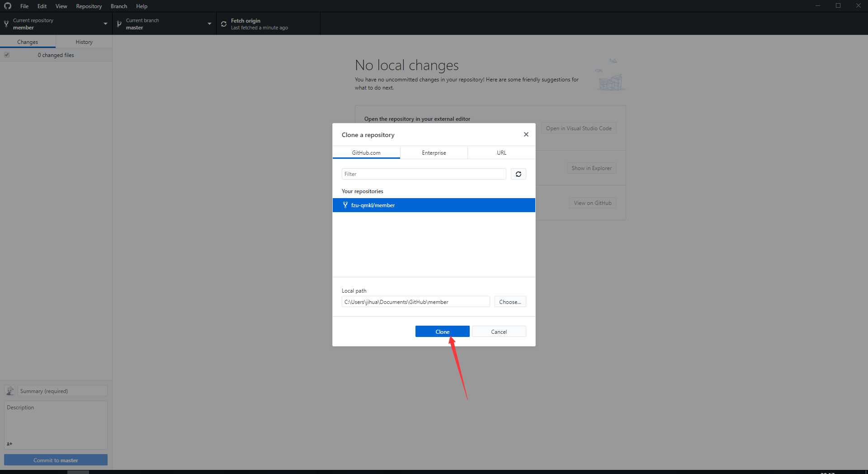This screenshot has width=868, height=474.
Task: Click the 'No local changes' heading
Action: (407, 65)
